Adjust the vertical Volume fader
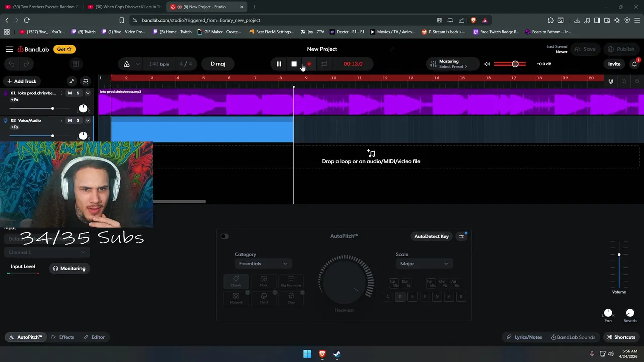 point(619,264)
